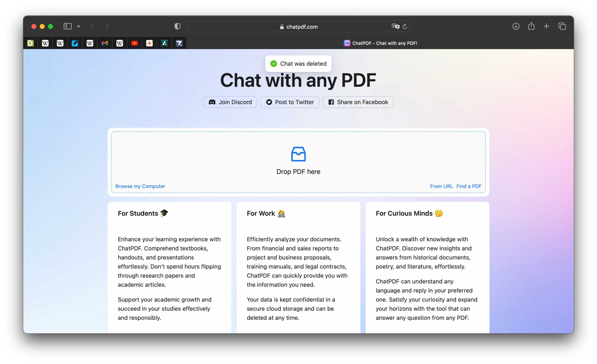The height and width of the screenshot is (364, 597).
Task: Click the translate page icon
Action: click(396, 26)
